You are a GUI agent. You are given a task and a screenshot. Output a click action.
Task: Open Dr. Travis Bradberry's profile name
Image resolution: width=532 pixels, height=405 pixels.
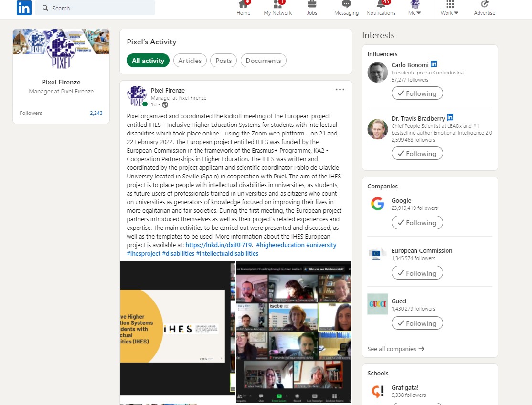[418, 119]
